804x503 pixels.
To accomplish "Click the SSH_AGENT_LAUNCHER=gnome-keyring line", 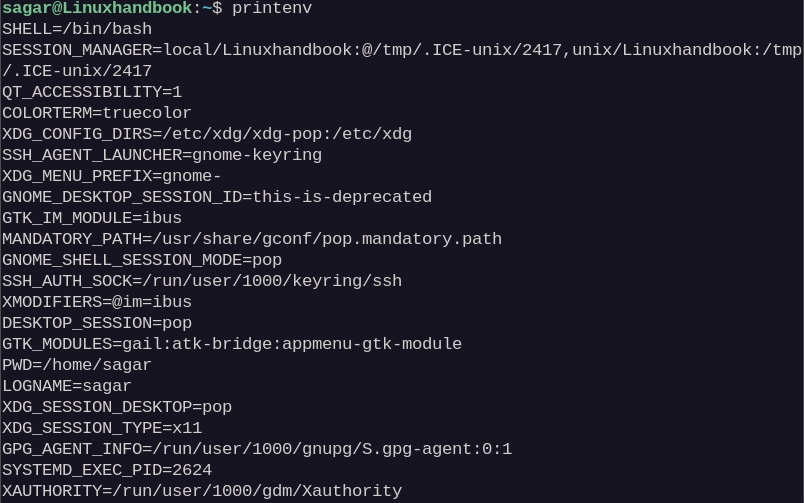I will click(162, 155).
